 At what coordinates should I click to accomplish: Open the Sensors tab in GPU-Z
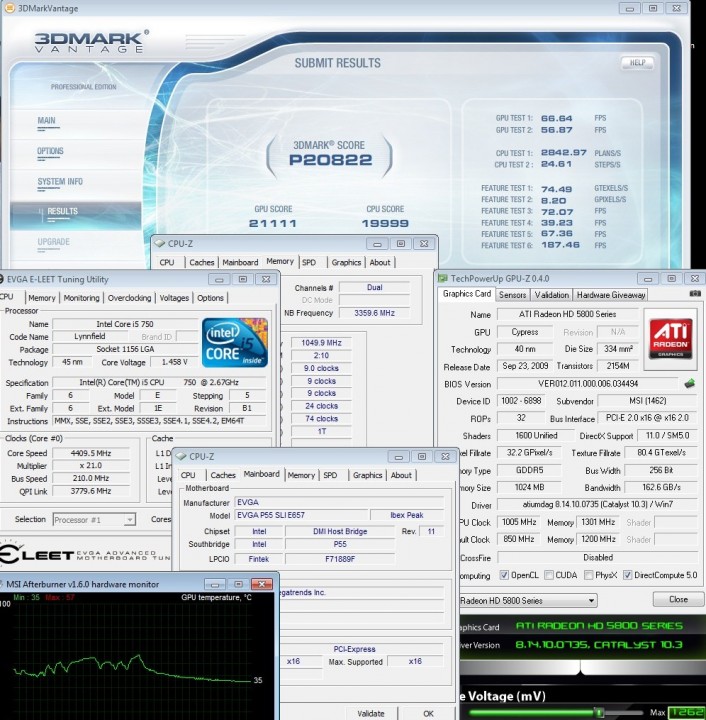point(512,295)
